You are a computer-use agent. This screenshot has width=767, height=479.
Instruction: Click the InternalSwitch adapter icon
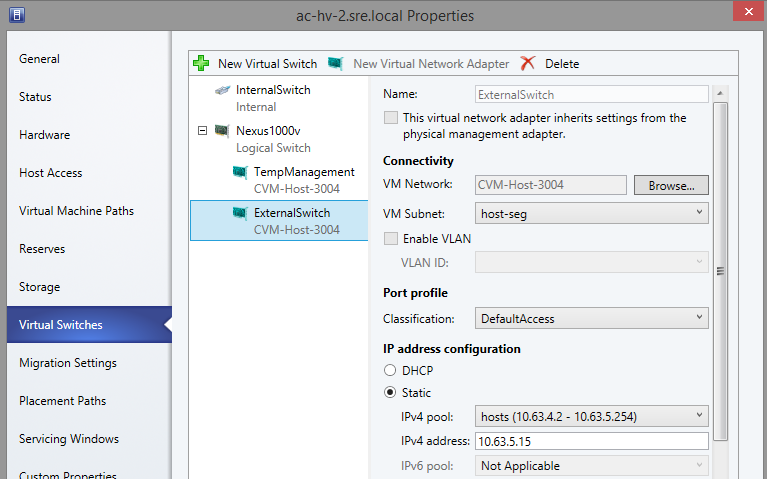[x=222, y=90]
